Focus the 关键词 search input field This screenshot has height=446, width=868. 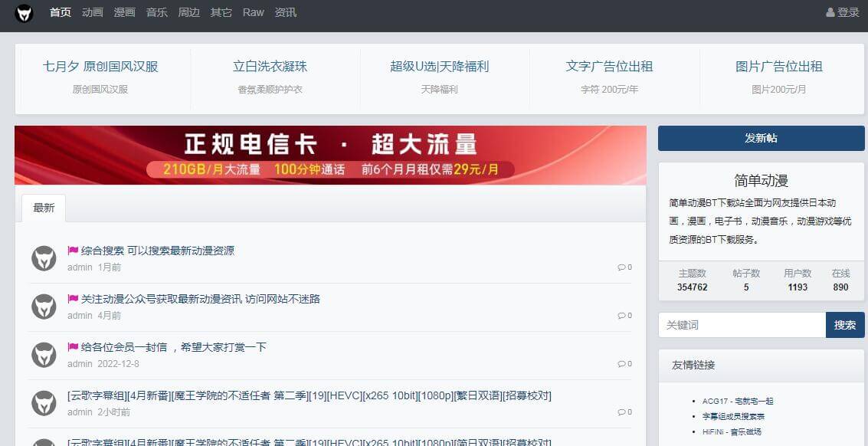(x=741, y=325)
